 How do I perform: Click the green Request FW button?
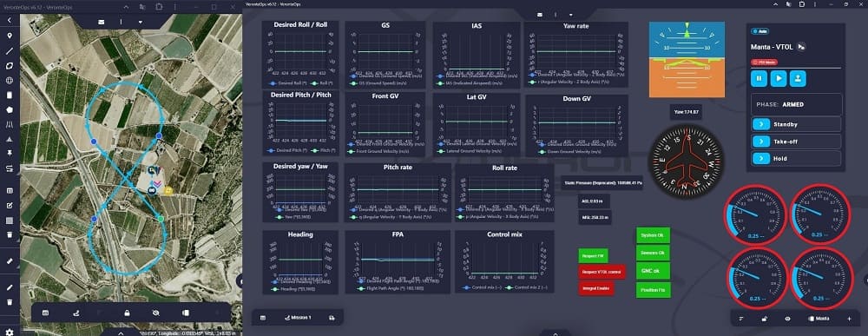[594, 255]
